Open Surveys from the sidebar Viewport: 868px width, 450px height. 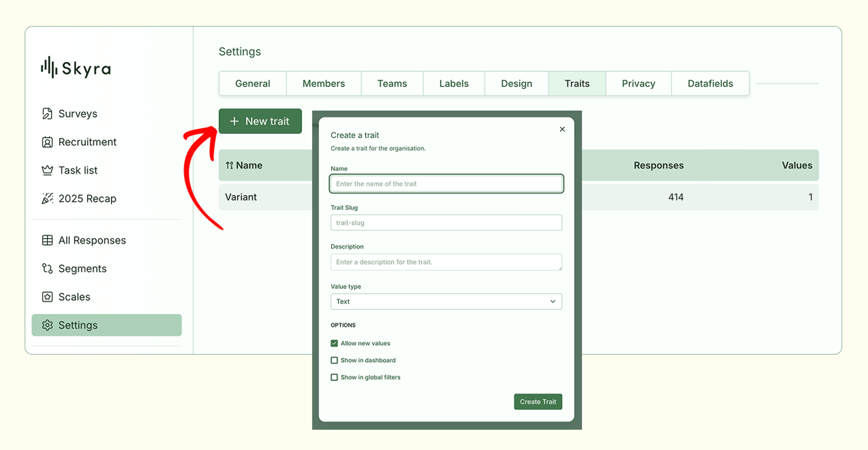coord(78,114)
